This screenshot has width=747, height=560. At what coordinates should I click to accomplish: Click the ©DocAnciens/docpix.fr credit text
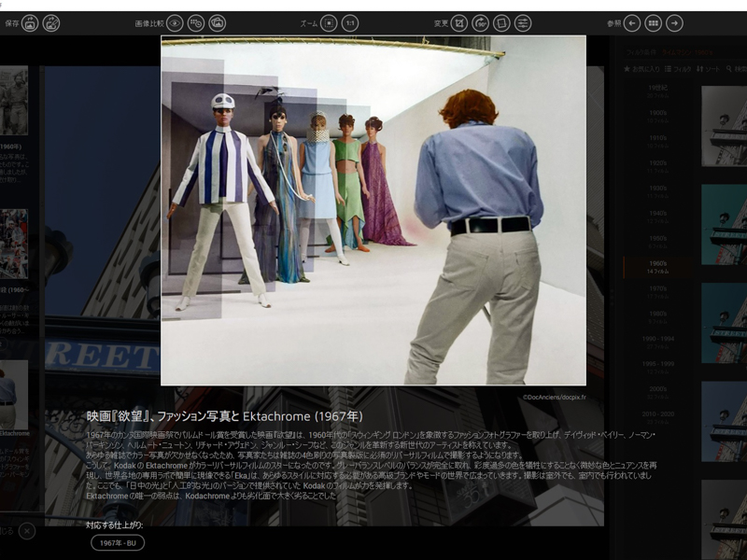554,397
